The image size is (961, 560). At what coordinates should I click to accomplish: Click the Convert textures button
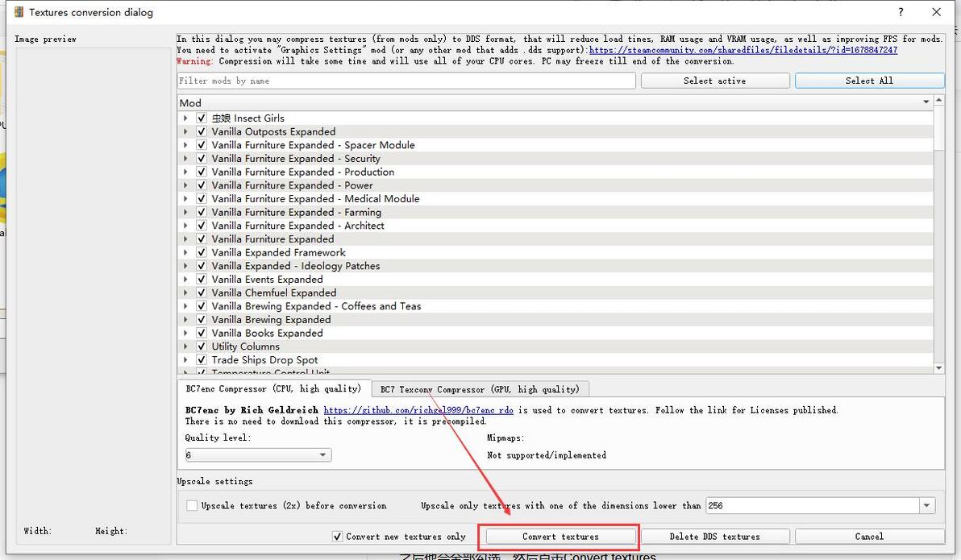coord(561,537)
